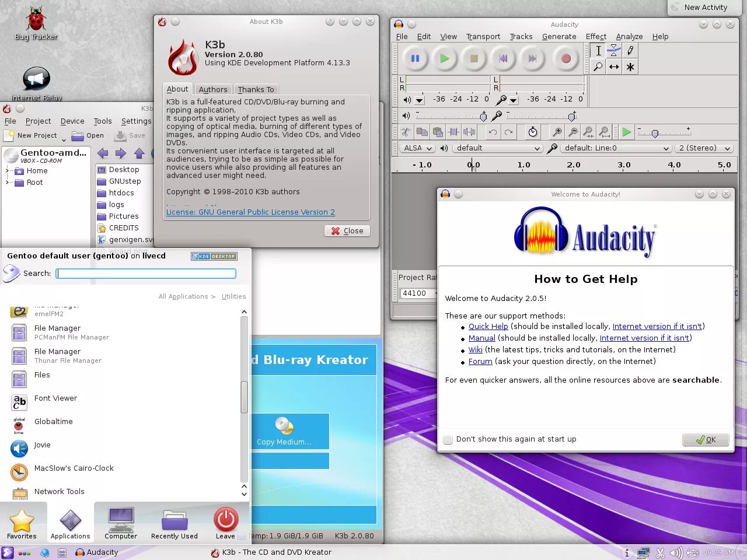Open the ALSA audio host dropdown

tap(417, 148)
